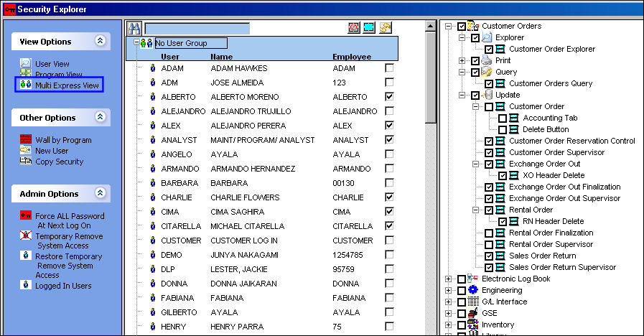Screen dimensions: 644x336
Task: Select Customer Order Reservation Control item
Action: [571, 141]
